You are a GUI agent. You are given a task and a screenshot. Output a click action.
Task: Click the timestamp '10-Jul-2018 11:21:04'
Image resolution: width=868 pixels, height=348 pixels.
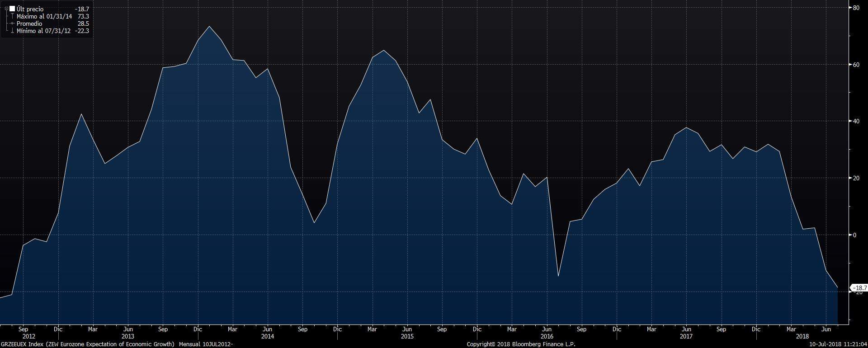(838, 344)
